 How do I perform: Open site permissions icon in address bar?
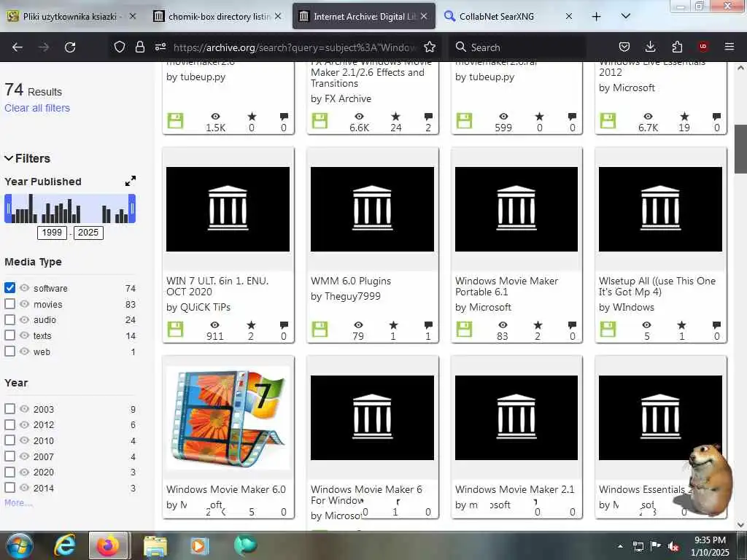click(160, 47)
